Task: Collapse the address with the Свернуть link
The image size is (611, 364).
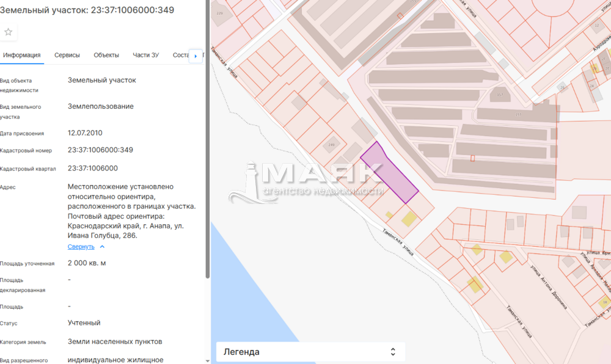Action: click(x=81, y=247)
